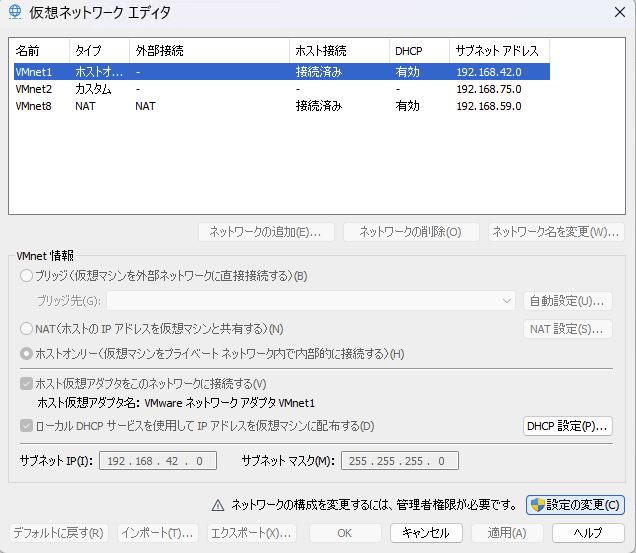Viewport: 636px width, 553px height.
Task: Select the VMnet1 row
Action: (x=282, y=72)
